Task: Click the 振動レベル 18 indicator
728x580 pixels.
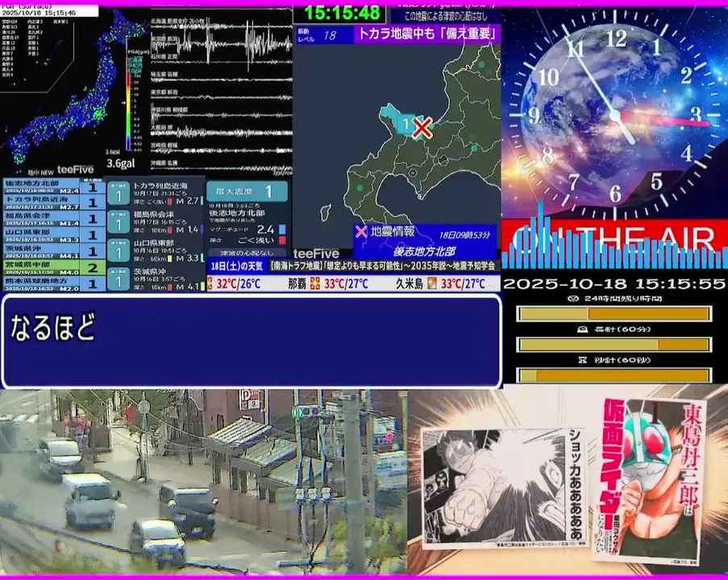Action: pyautogui.click(x=325, y=35)
